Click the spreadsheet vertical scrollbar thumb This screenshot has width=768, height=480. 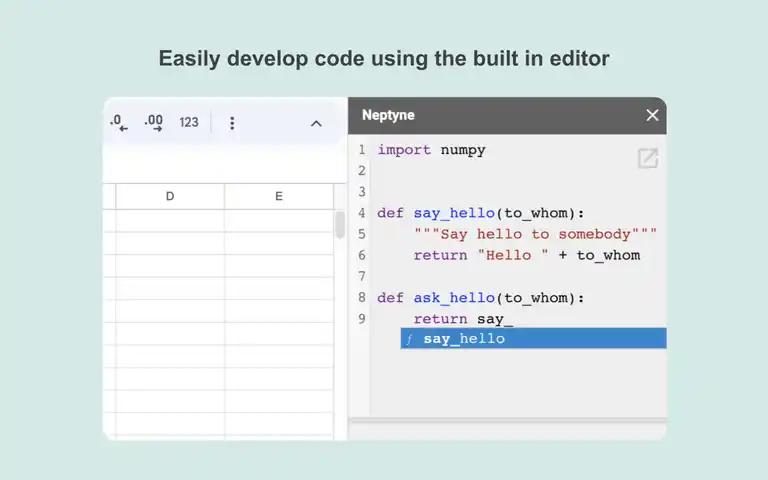click(340, 225)
